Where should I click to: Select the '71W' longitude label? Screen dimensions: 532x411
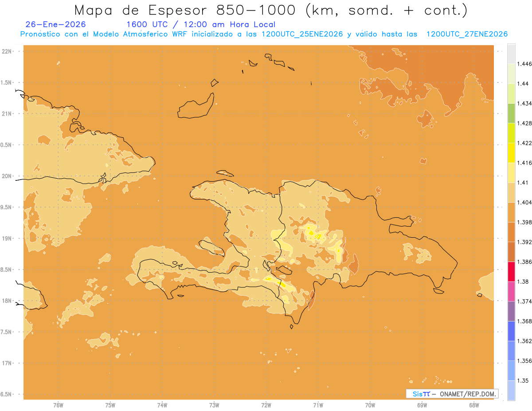[x=318, y=405]
